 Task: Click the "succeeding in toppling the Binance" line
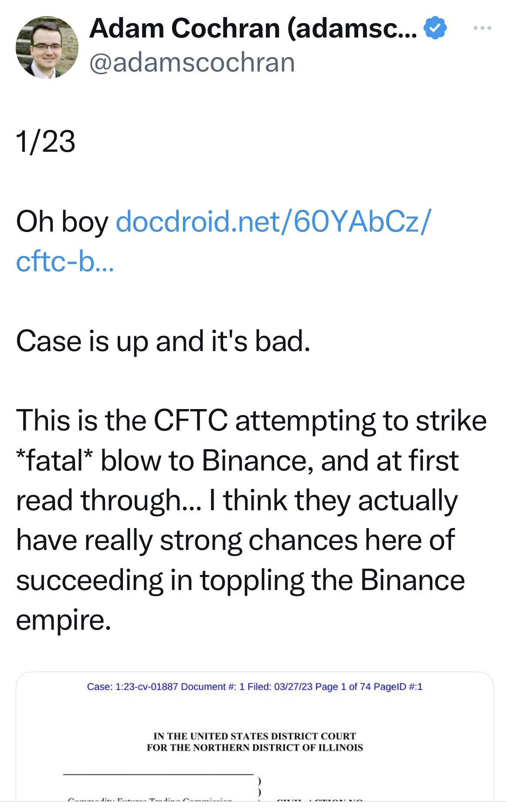click(240, 580)
